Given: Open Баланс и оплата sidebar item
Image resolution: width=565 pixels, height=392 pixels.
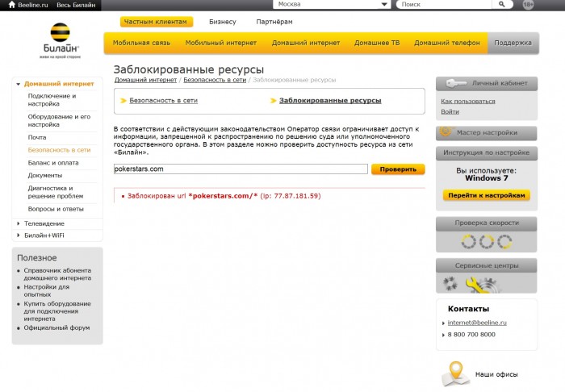Looking at the screenshot, I should 53,163.
